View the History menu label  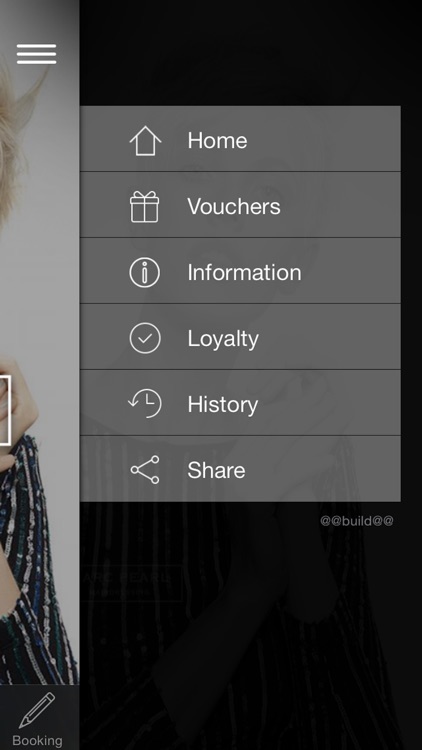click(222, 405)
